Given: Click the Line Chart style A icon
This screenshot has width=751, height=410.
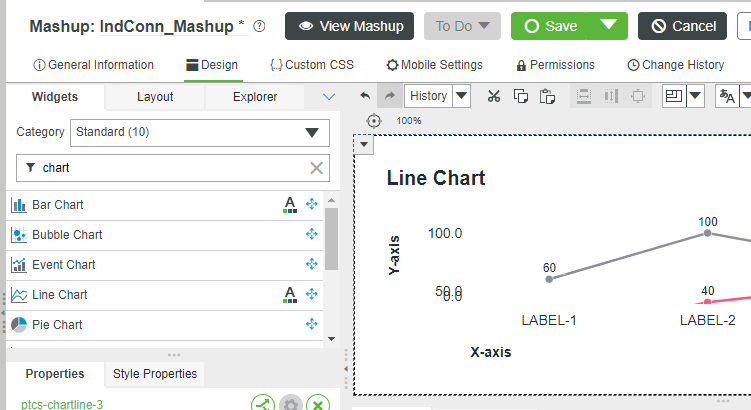Looking at the screenshot, I should [x=290, y=295].
